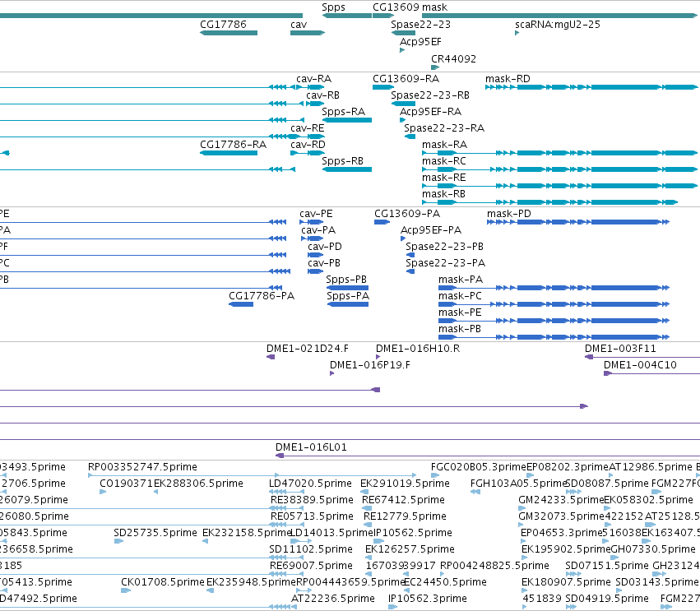Click transcript mask-RD label
This screenshot has width=700, height=611.
coord(508,79)
